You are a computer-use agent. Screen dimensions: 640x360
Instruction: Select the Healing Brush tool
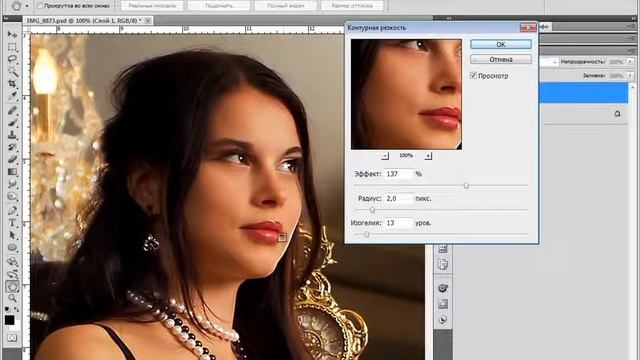(12, 110)
